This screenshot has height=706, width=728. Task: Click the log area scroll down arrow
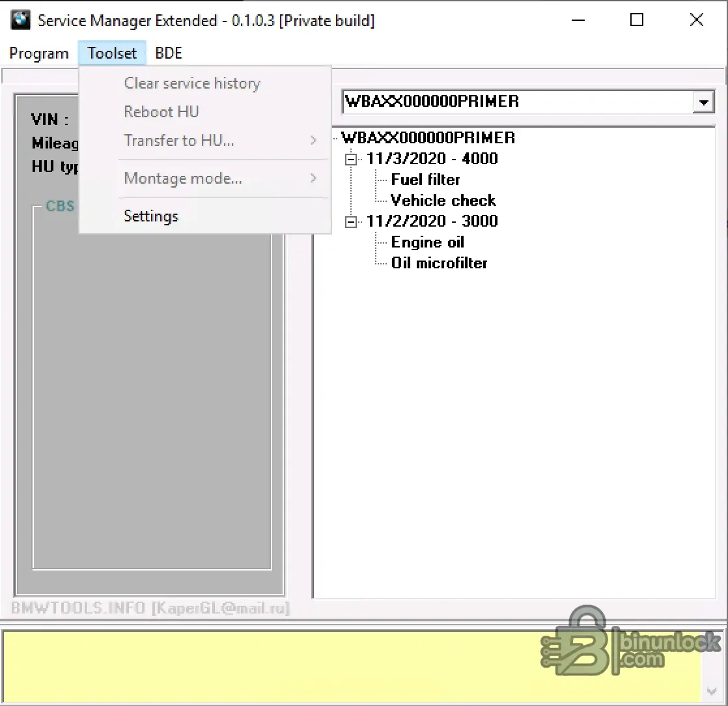click(712, 692)
